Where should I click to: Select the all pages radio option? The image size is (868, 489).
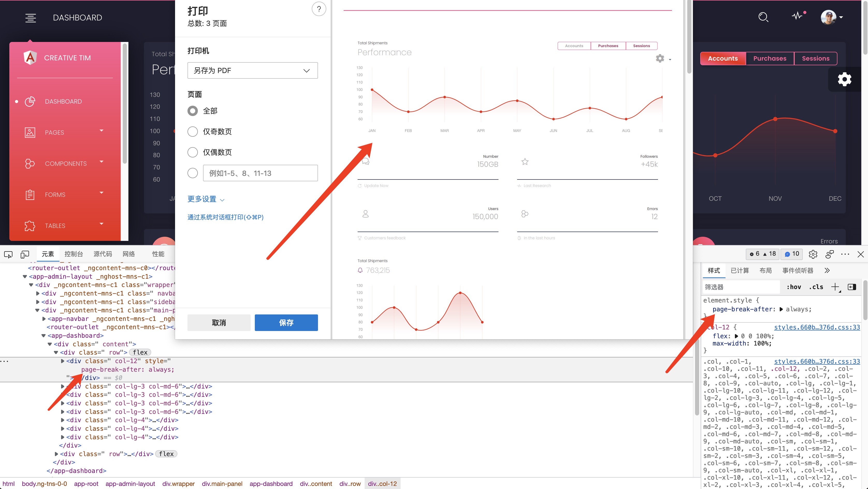(x=192, y=111)
